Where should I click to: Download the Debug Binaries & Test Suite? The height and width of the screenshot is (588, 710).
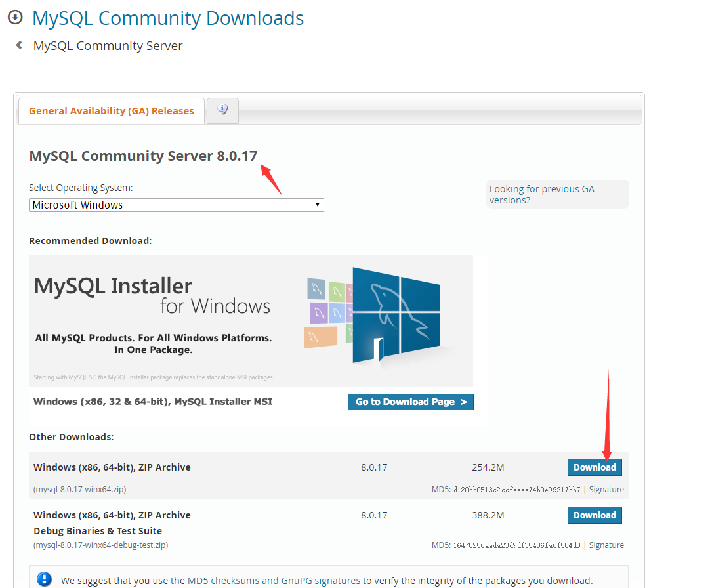[x=595, y=515]
